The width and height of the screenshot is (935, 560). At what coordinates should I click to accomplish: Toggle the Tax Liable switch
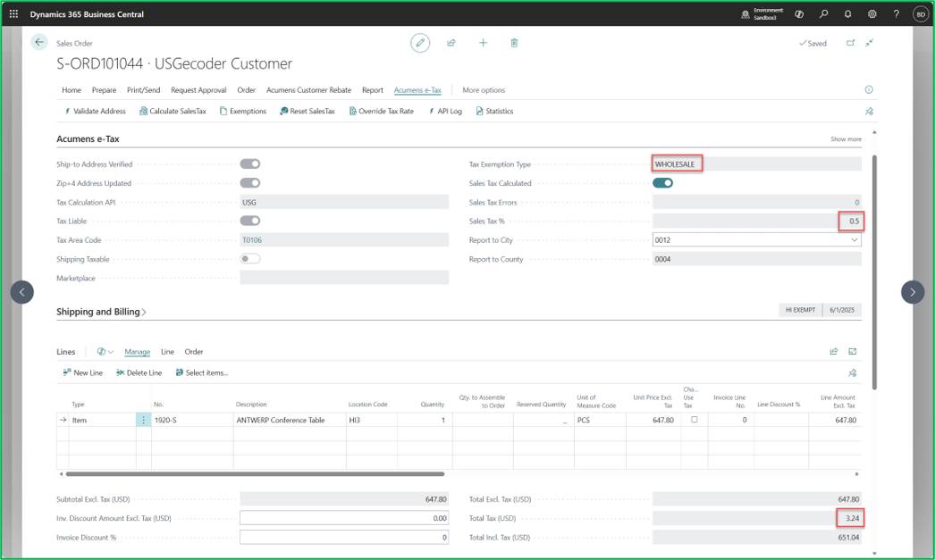tap(250, 221)
